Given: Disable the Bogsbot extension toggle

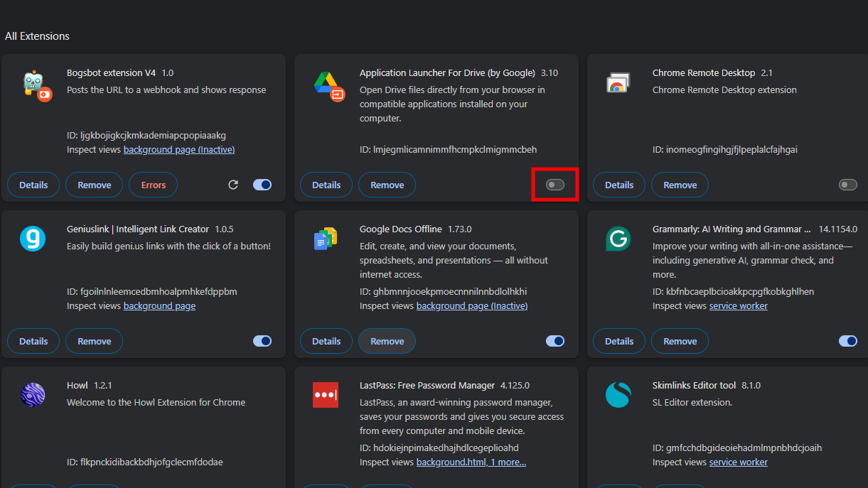Looking at the screenshot, I should click(x=262, y=185).
